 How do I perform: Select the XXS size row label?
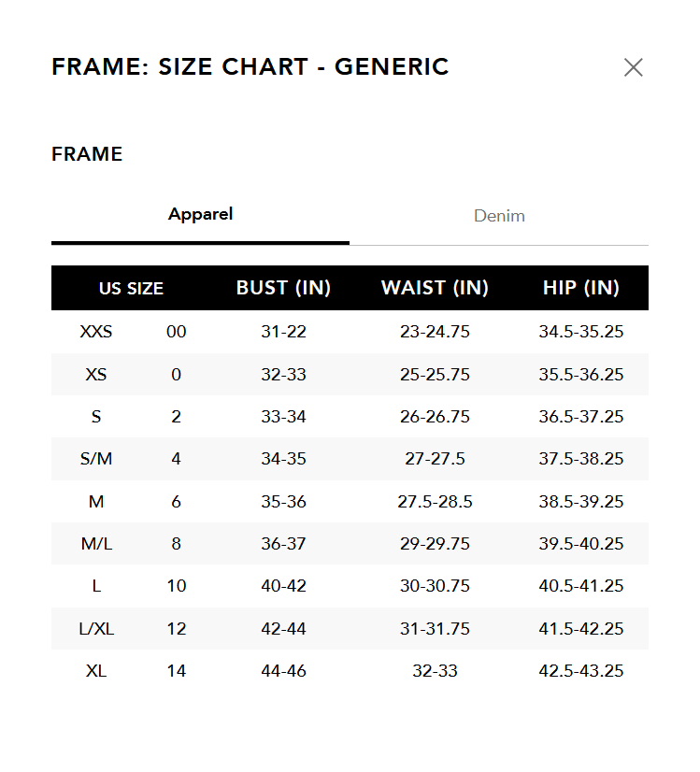pyautogui.click(x=96, y=332)
